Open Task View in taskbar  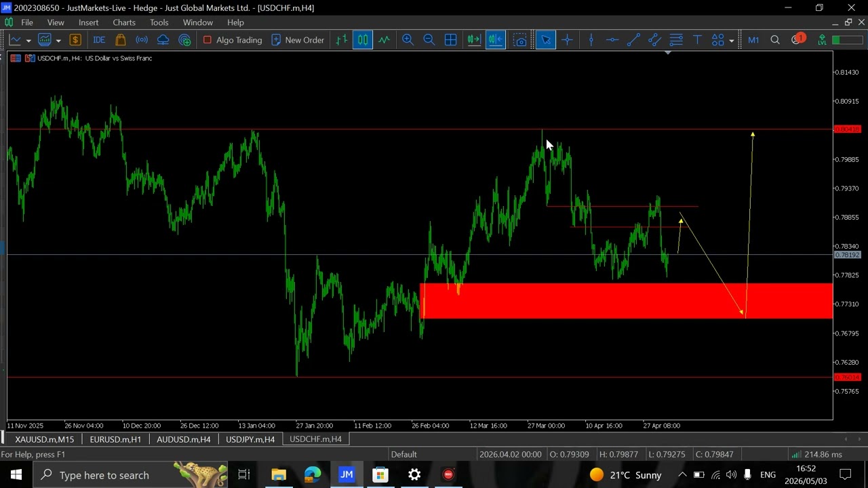click(244, 475)
